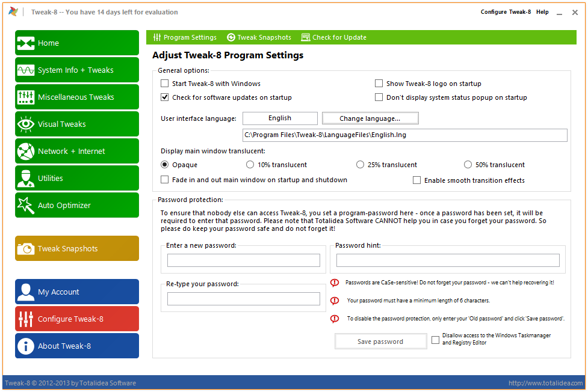Uncheck Check for software updates on startup
The image size is (588, 392).
pos(165,97)
